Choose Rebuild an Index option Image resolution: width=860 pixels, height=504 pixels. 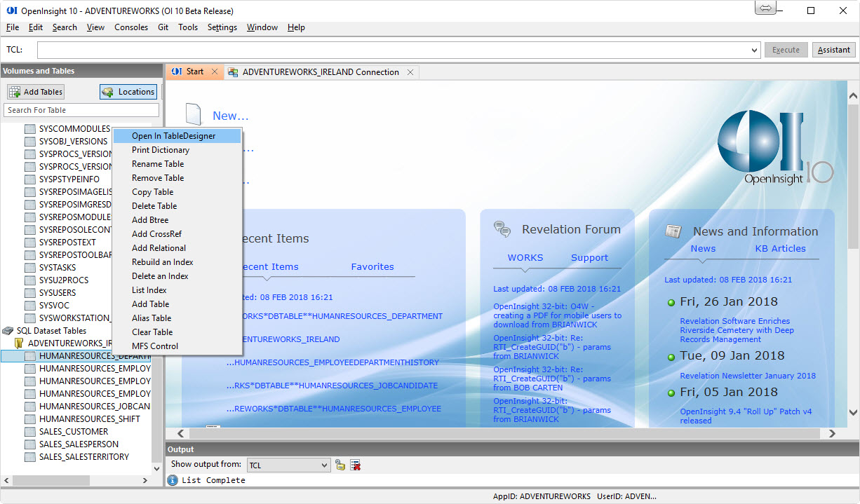(x=177, y=262)
